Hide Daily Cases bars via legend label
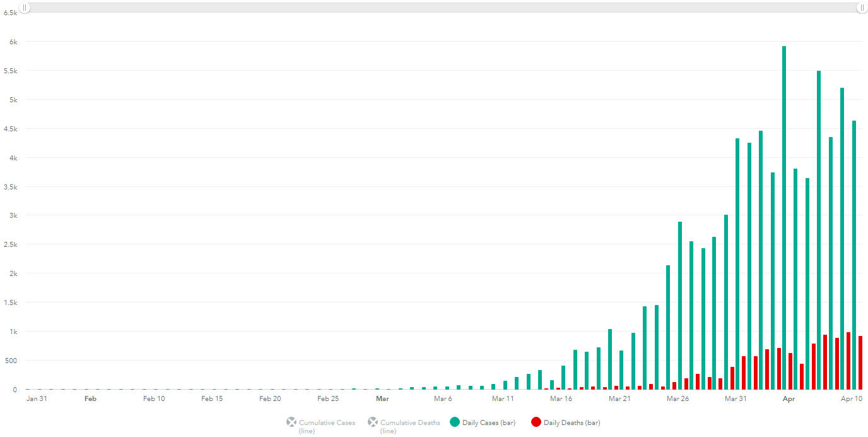The image size is (868, 437). point(488,423)
